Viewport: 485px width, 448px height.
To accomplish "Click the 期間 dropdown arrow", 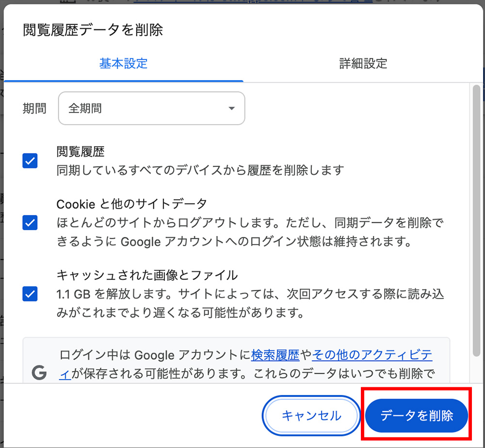I will click(231, 108).
